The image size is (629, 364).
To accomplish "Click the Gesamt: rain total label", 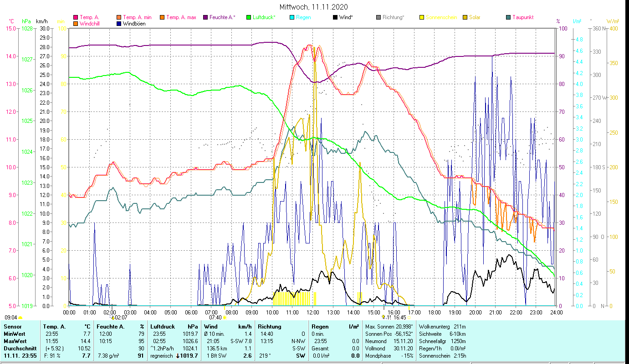I will click(x=320, y=349).
